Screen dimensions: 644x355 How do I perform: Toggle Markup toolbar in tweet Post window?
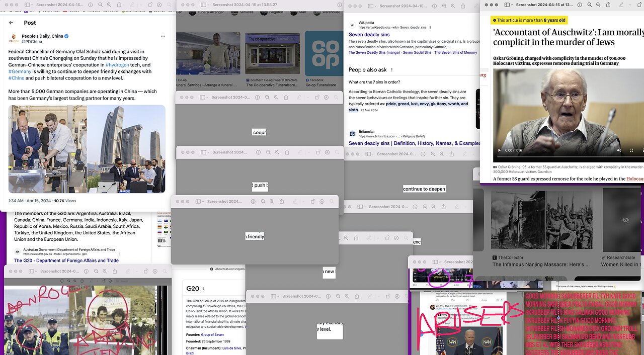(x=159, y=5)
